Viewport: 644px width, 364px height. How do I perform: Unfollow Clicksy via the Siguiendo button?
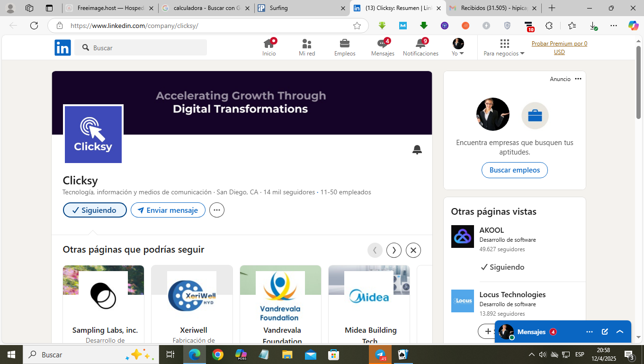(95, 210)
